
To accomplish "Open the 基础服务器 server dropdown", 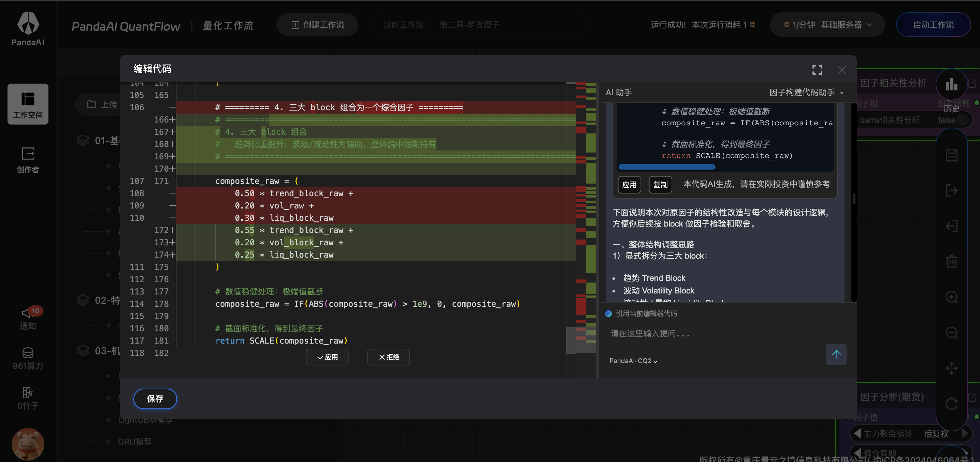I will (827, 25).
